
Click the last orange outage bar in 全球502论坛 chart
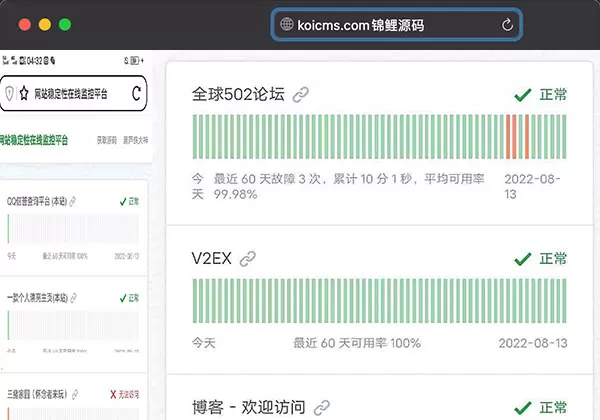click(x=527, y=137)
